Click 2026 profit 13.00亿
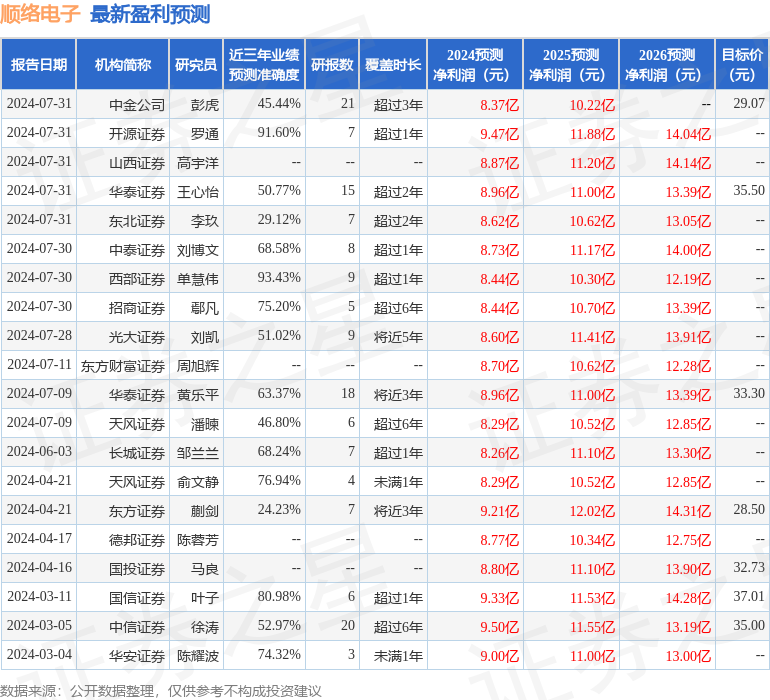770x700 pixels. click(688, 655)
